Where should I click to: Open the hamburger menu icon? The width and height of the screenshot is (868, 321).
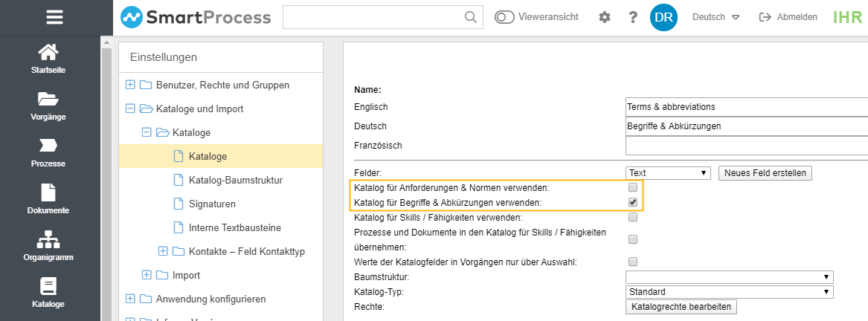(54, 17)
